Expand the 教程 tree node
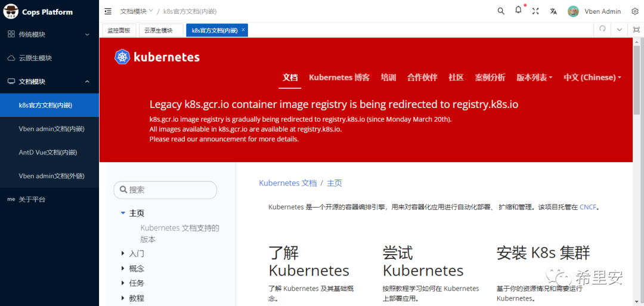644x306 pixels. pos(123,298)
